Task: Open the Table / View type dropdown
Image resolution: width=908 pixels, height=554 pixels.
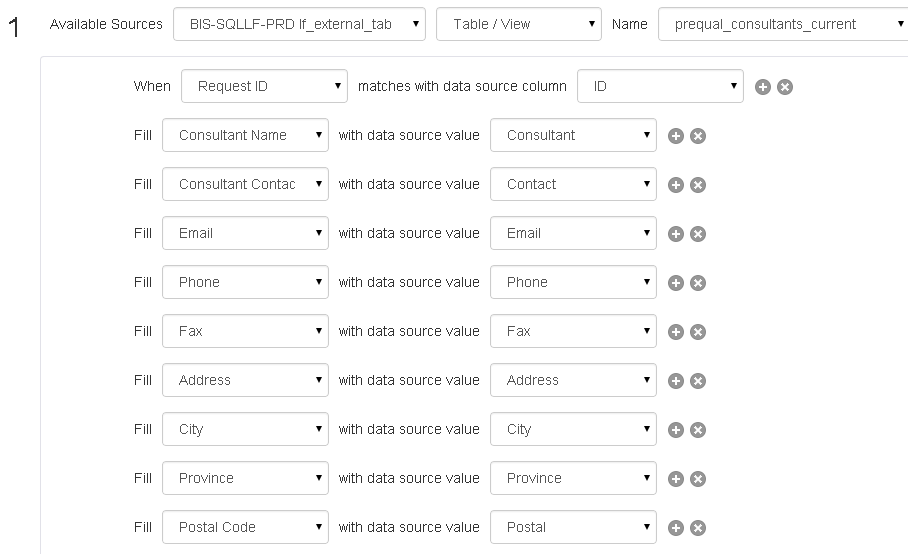Action: [518, 24]
